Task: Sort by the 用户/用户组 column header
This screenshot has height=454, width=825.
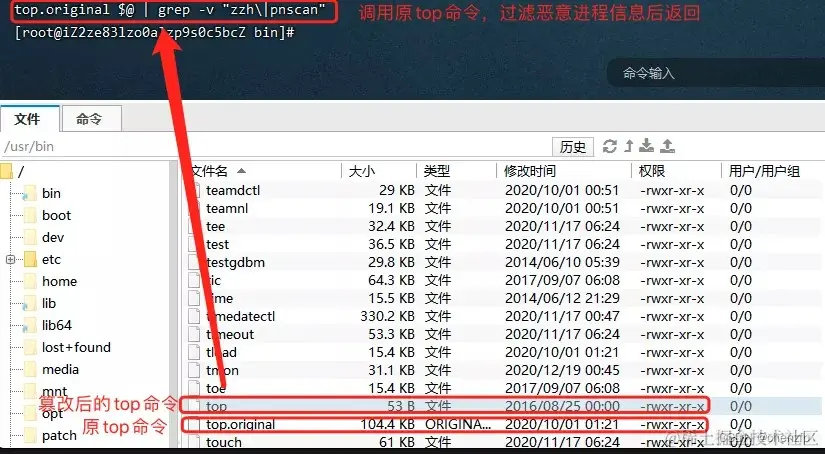Action: 764,171
